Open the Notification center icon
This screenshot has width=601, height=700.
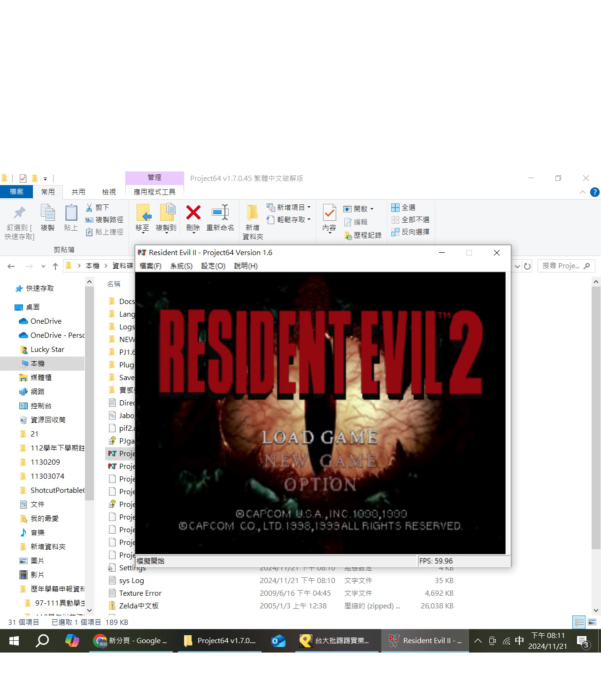click(583, 641)
